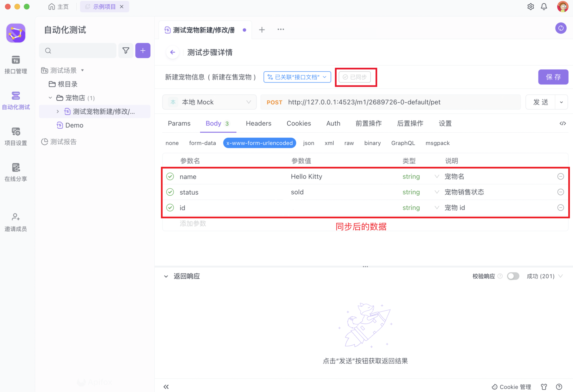Toggle the 校验响应 switch
Screen dimensions: 573x392
pos(513,276)
